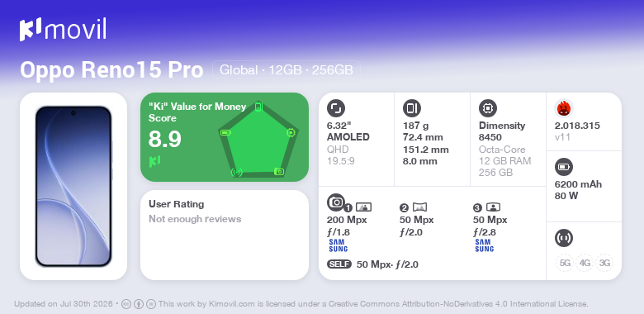
Task: Click the processor chip icon
Action: [487, 108]
